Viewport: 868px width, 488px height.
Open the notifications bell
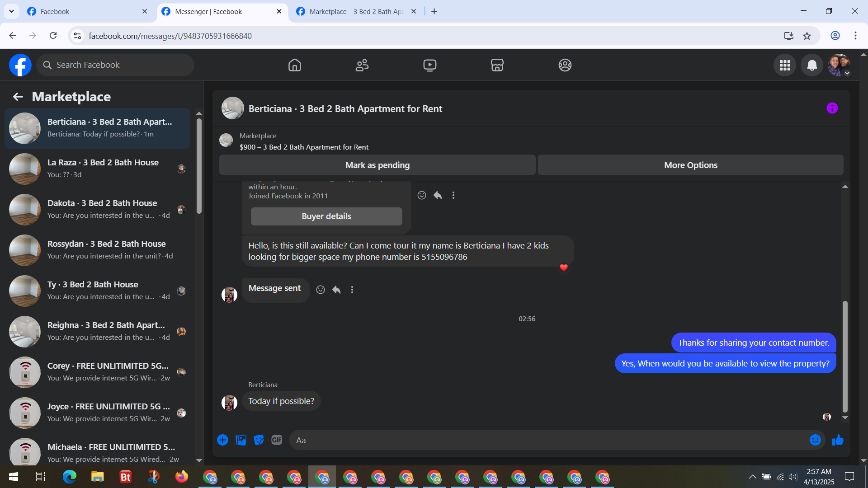pos(812,65)
